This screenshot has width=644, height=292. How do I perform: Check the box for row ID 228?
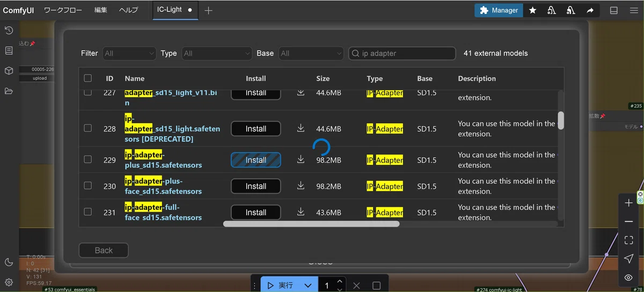[88, 128]
